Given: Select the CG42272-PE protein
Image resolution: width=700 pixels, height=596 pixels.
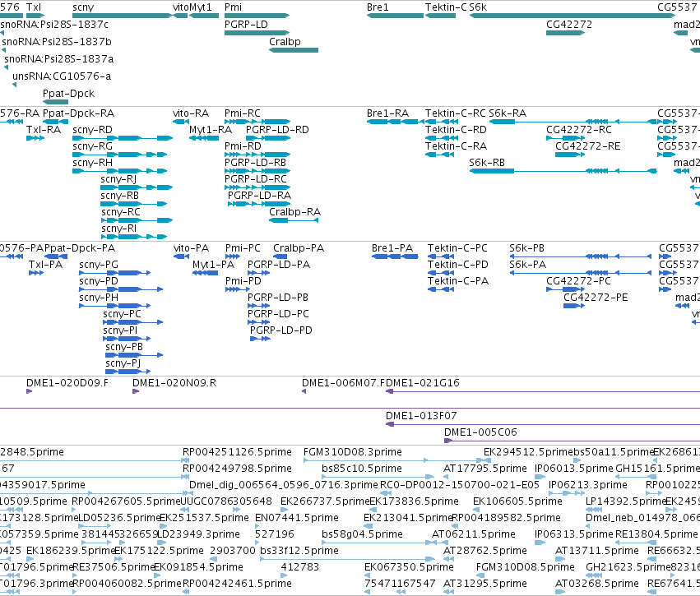Looking at the screenshot, I should pyautogui.click(x=574, y=306).
